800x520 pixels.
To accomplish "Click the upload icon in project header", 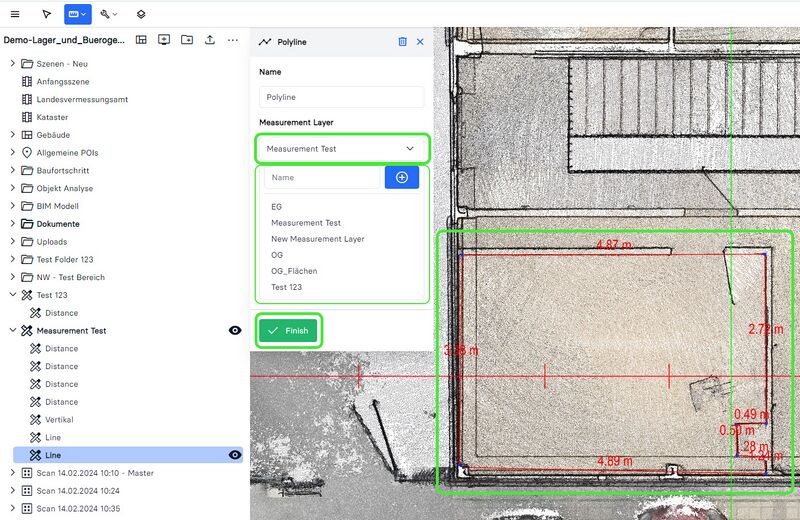I will tap(210, 40).
